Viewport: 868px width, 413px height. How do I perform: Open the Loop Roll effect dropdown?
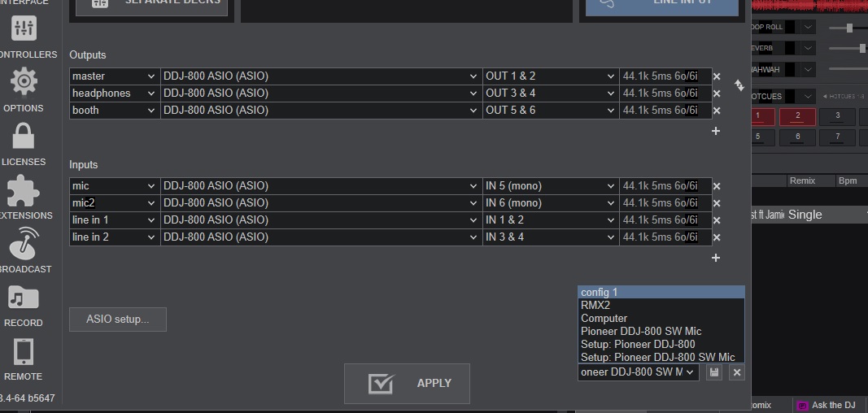click(809, 27)
